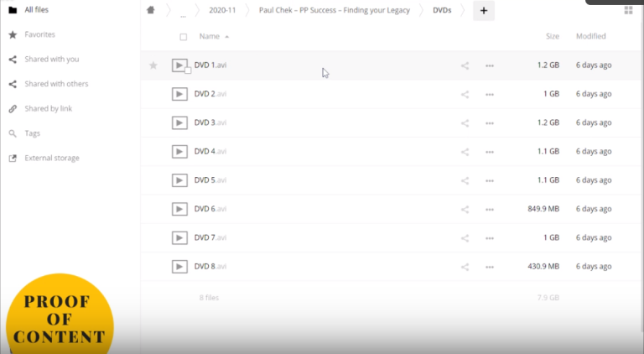Open the DVD 4.avi file name
The height and width of the screenshot is (354, 644).
(x=210, y=151)
